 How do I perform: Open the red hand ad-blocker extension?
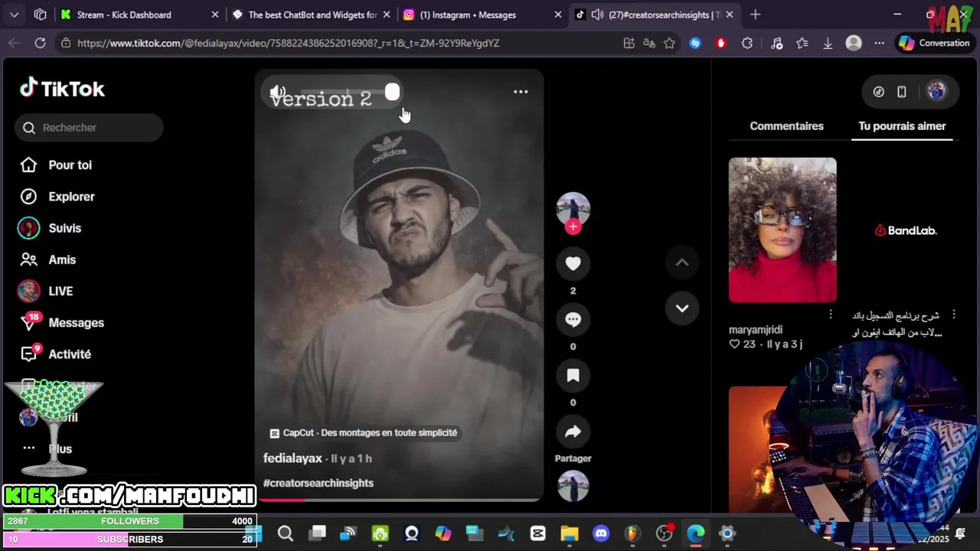pyautogui.click(x=721, y=44)
